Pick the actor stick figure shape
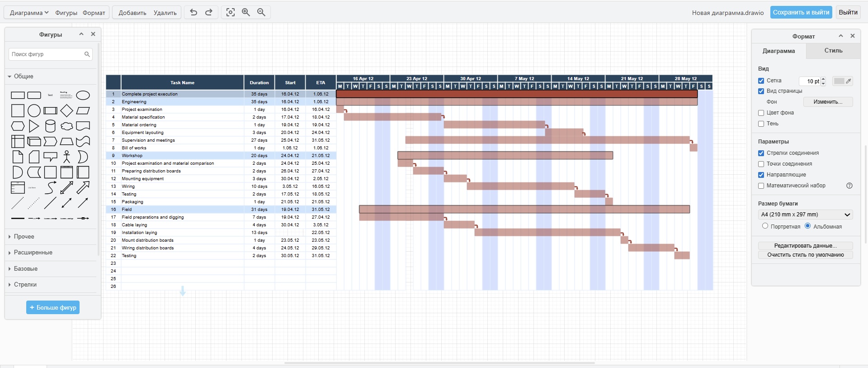The height and width of the screenshot is (368, 868). click(66, 157)
